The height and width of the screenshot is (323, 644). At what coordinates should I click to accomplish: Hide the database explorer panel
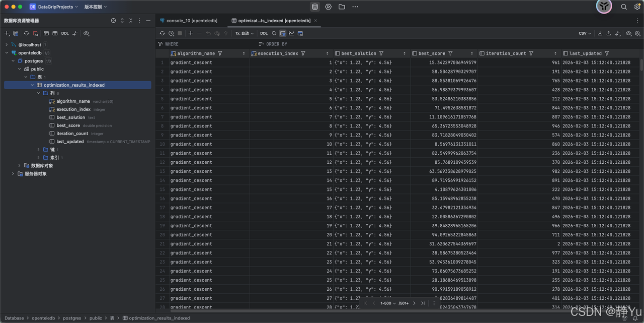coord(148,21)
